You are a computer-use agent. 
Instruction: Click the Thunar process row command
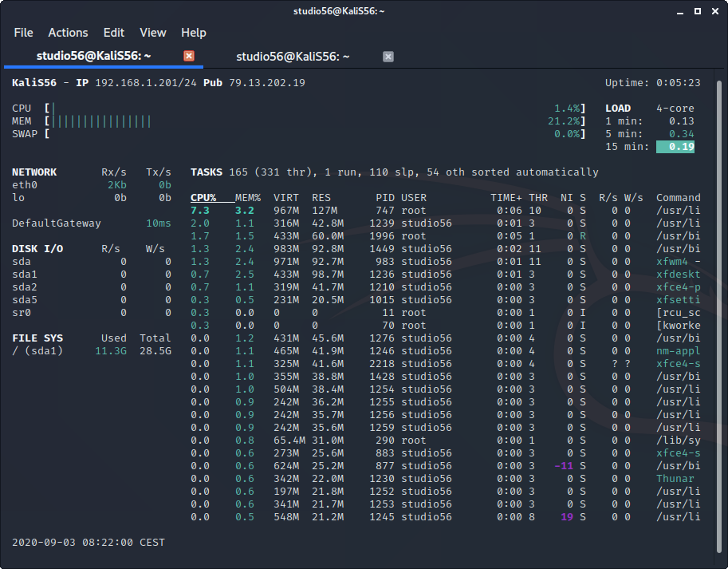[675, 479]
